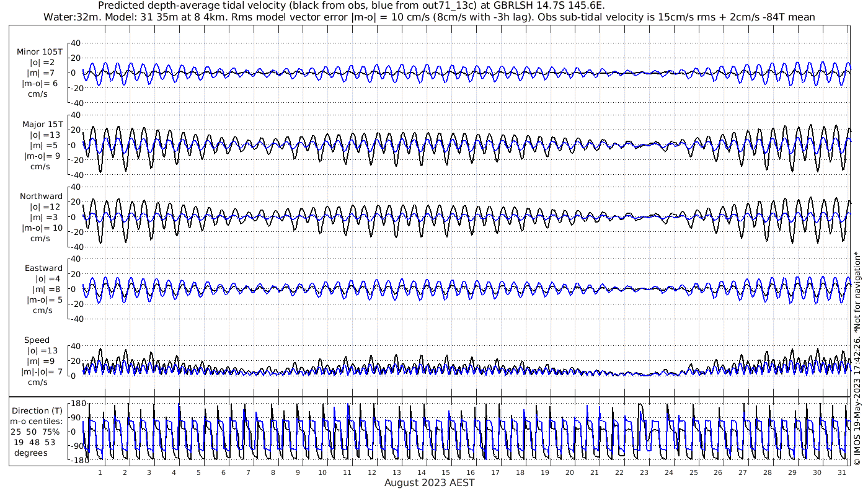Screen dimensions: 868x496
Task: Click the "25 50 75%" centile header
Action: click(x=35, y=432)
